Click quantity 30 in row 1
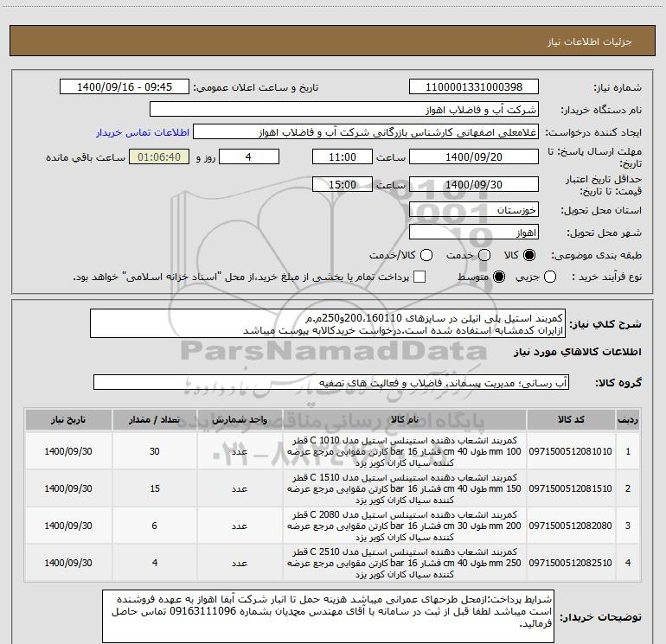 coord(154,451)
